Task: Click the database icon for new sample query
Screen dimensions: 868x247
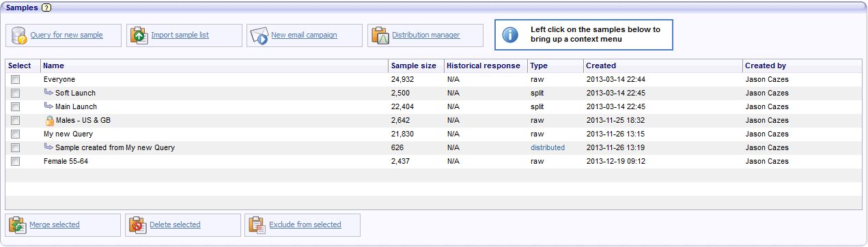Action: (x=19, y=35)
